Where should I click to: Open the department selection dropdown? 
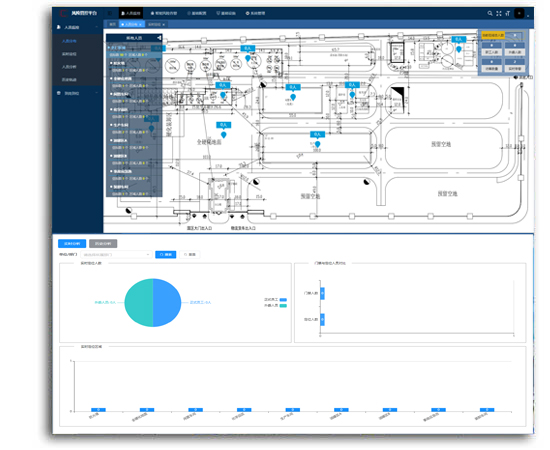click(116, 255)
